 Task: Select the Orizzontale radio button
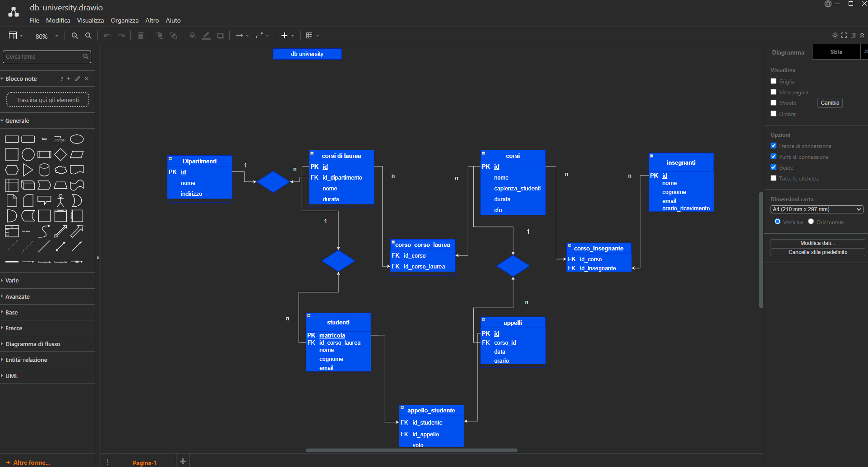click(811, 222)
